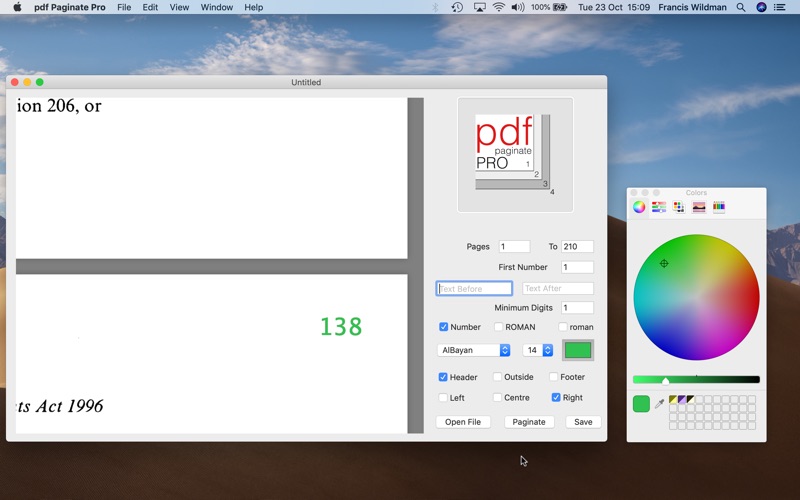Open Notification Center
The height and width of the screenshot is (500, 800).
coord(780,7)
